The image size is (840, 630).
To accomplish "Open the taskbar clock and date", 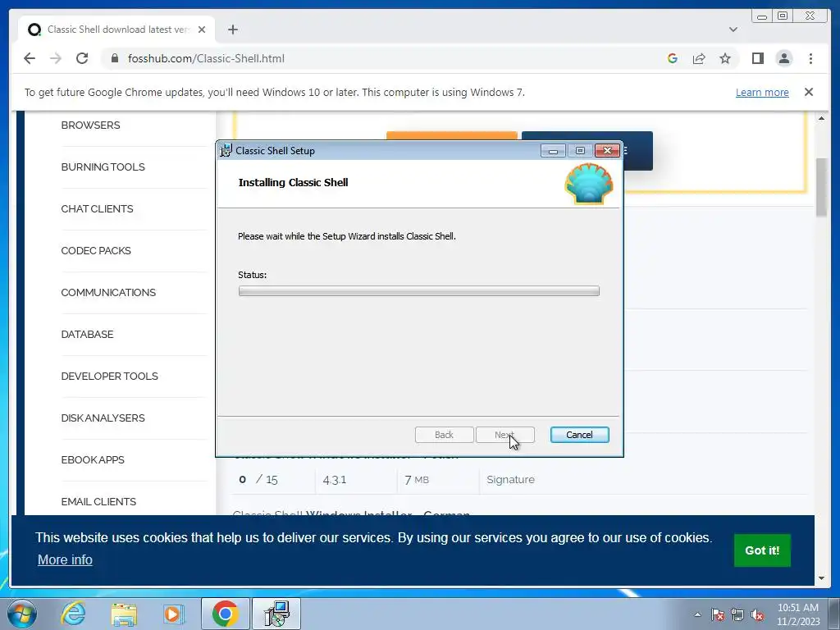I will [797, 614].
